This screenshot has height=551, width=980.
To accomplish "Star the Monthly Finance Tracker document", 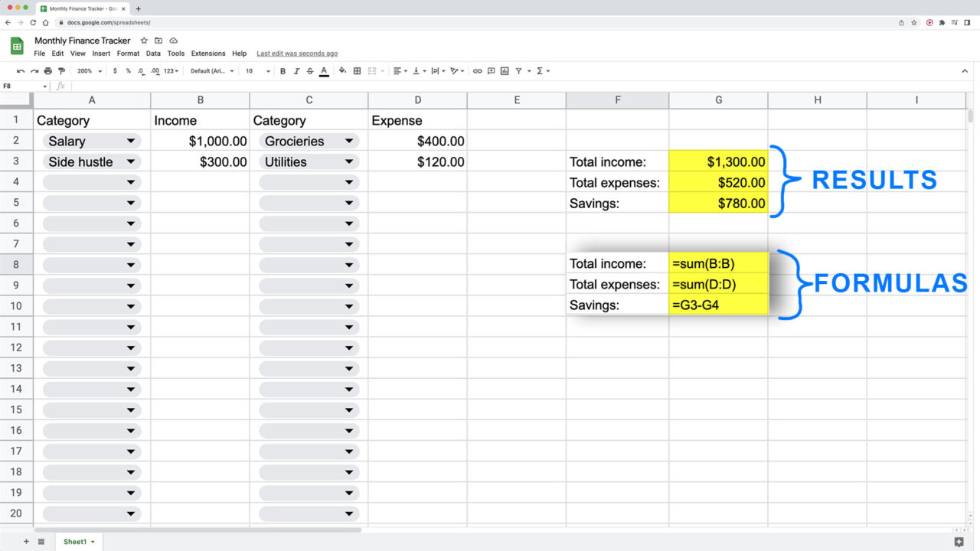I will (144, 41).
